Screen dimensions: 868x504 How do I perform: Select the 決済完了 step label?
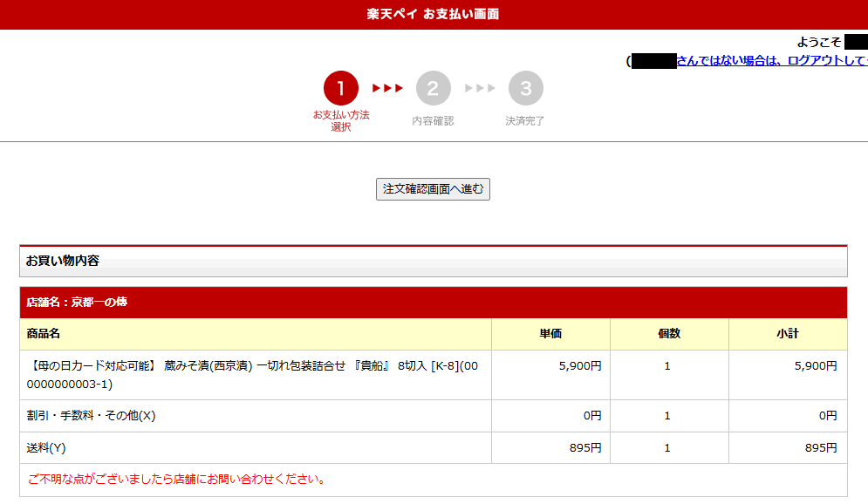coord(525,121)
